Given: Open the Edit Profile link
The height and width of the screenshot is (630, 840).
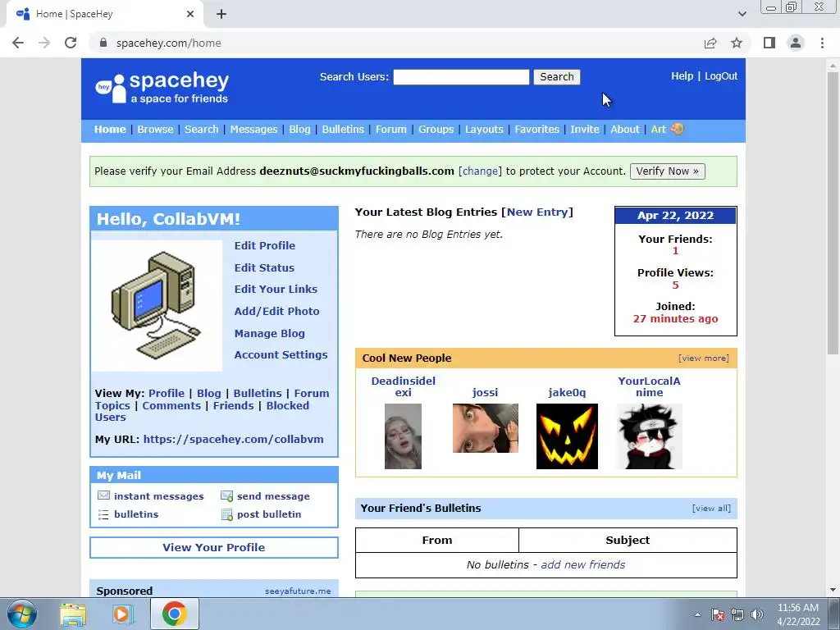Looking at the screenshot, I should click(265, 245).
